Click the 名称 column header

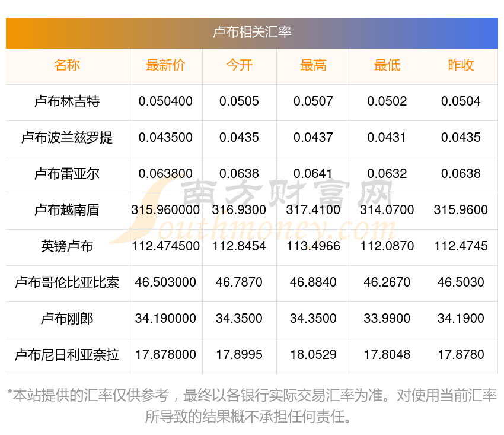(67, 65)
